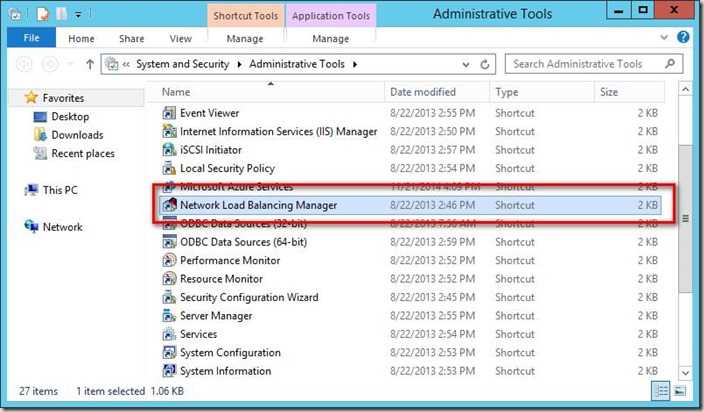Image resolution: width=704 pixels, height=412 pixels.
Task: Open Network Load Balancing Manager shortcut
Action: coord(258,205)
